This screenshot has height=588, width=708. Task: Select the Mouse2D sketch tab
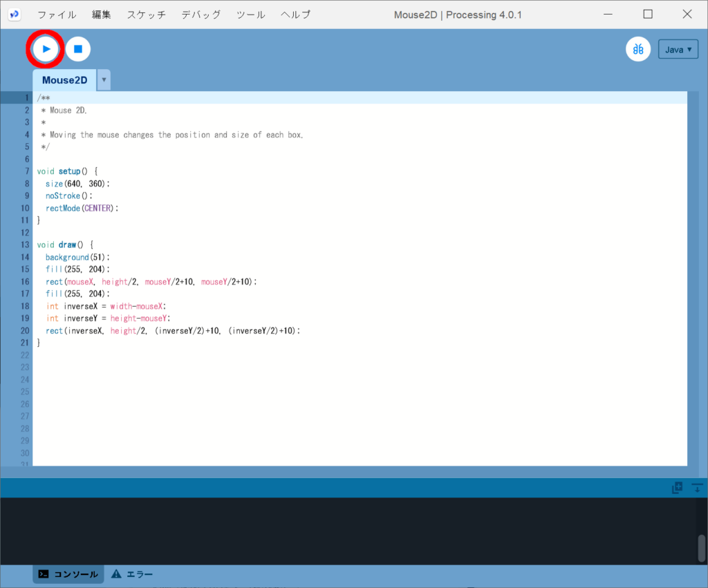64,80
